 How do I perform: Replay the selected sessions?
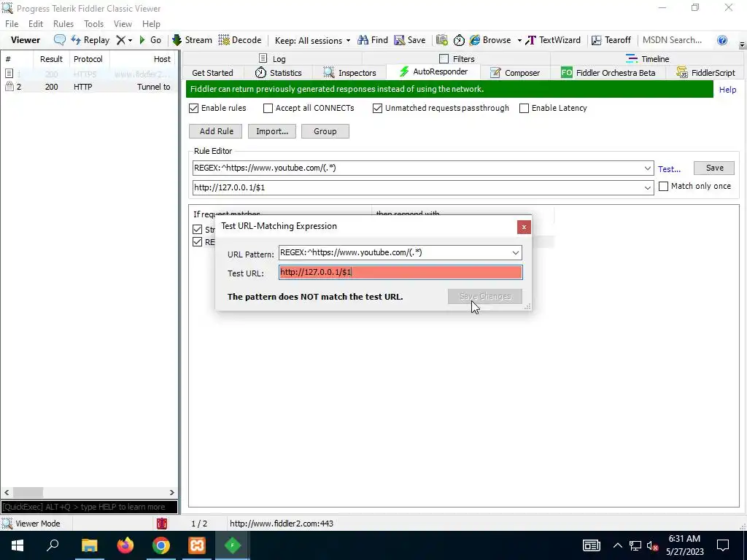coord(90,40)
